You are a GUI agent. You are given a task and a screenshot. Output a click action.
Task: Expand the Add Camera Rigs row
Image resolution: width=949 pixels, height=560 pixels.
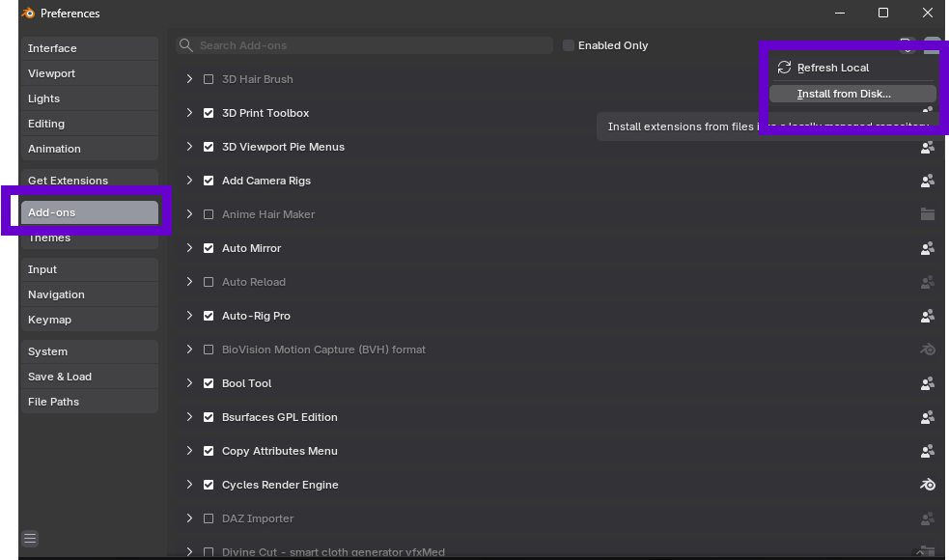189,181
